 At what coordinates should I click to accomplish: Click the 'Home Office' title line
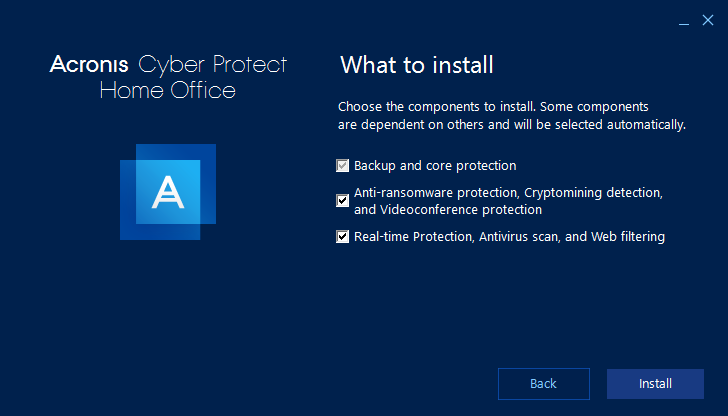[168, 90]
